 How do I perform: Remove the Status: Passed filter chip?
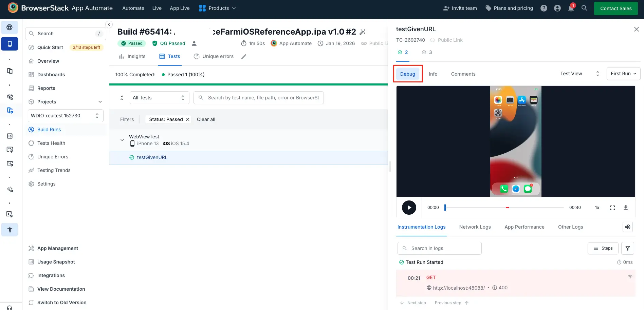(188, 119)
